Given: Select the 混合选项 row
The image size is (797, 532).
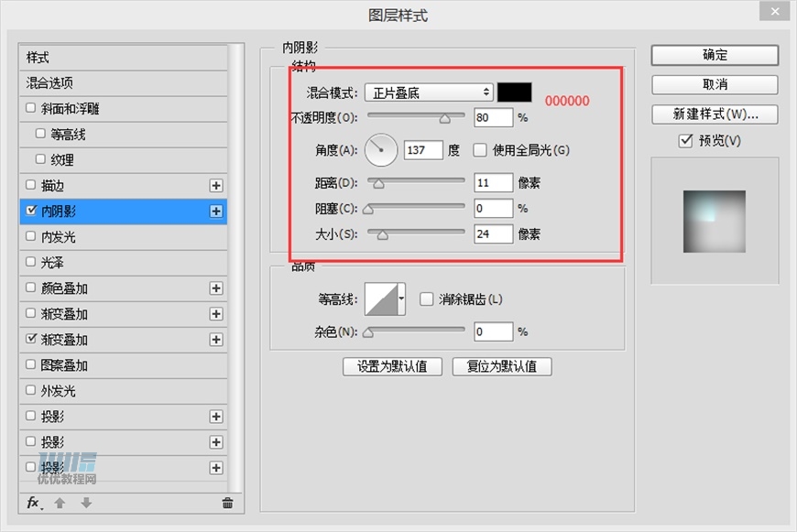Looking at the screenshot, I should (x=124, y=82).
